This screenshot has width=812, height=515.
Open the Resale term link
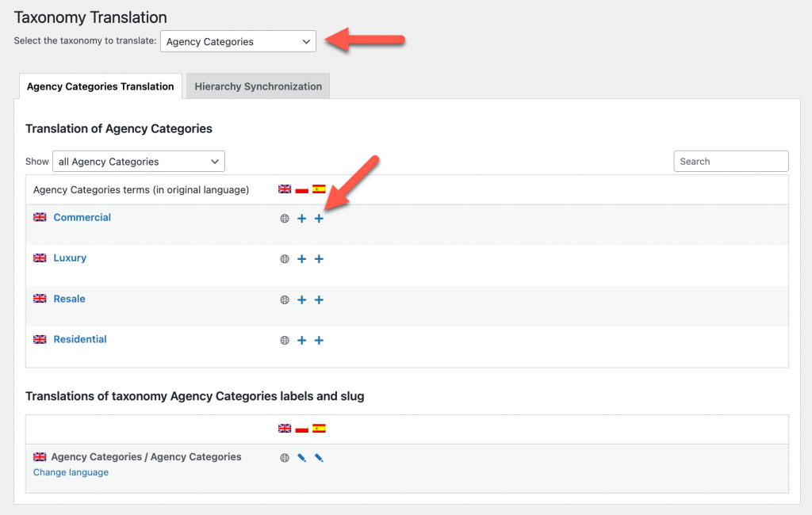point(70,299)
